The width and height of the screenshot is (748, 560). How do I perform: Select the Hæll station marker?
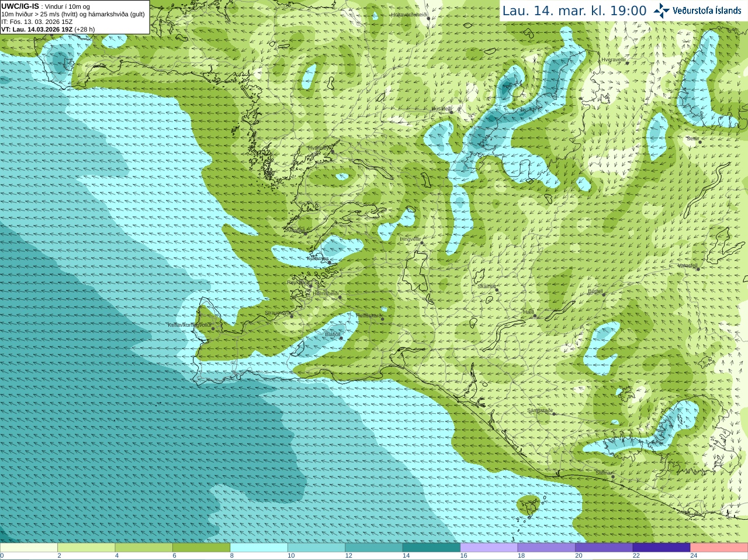click(x=535, y=316)
